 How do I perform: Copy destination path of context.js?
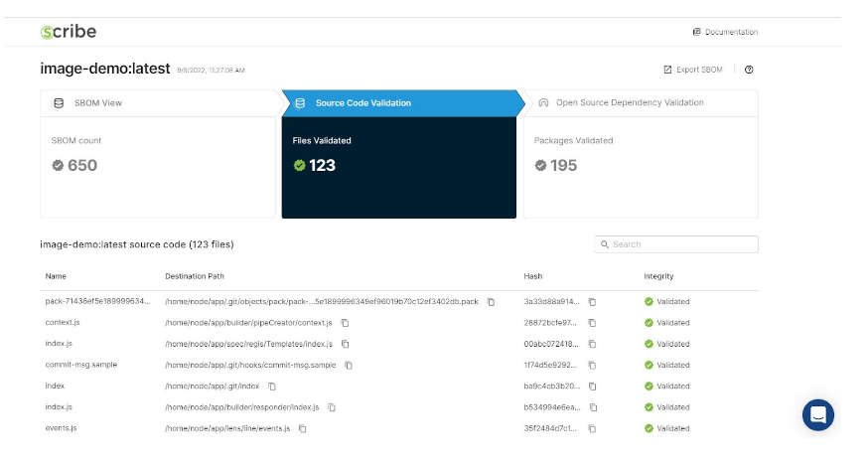coord(345,323)
